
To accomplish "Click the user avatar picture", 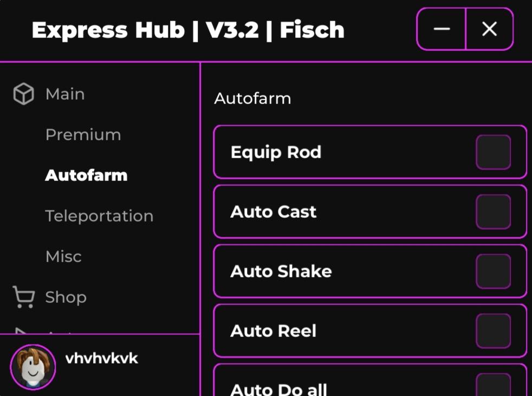I will [x=33, y=367].
